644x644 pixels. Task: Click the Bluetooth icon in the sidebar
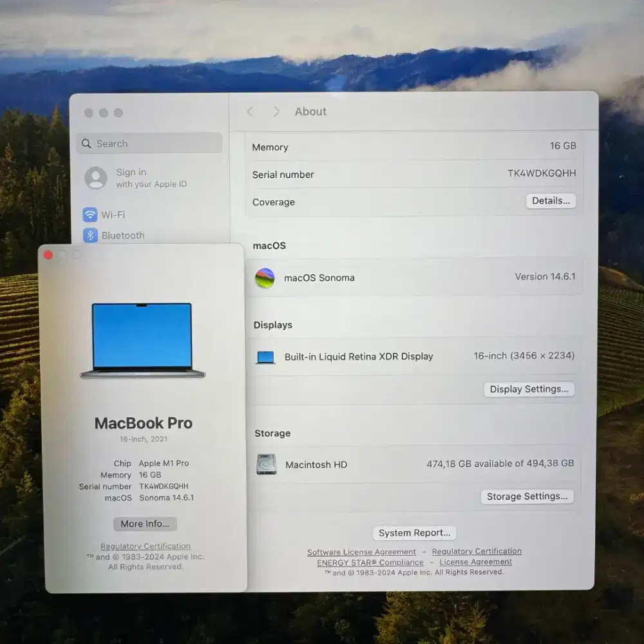point(90,236)
